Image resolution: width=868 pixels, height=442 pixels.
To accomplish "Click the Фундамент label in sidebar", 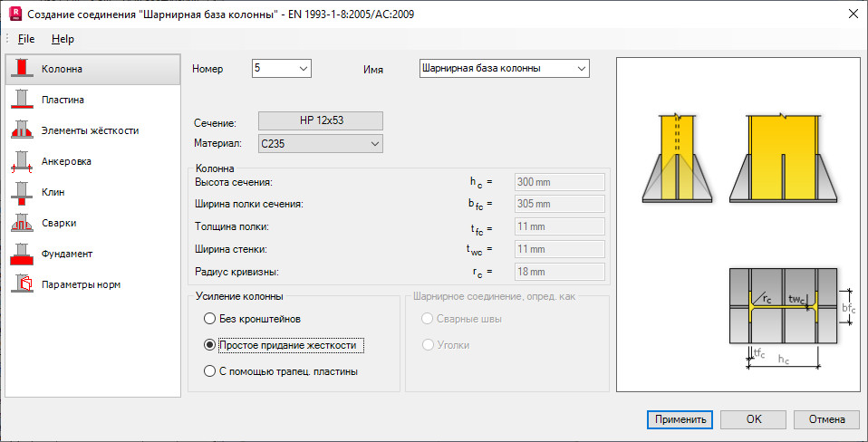I will [66, 254].
